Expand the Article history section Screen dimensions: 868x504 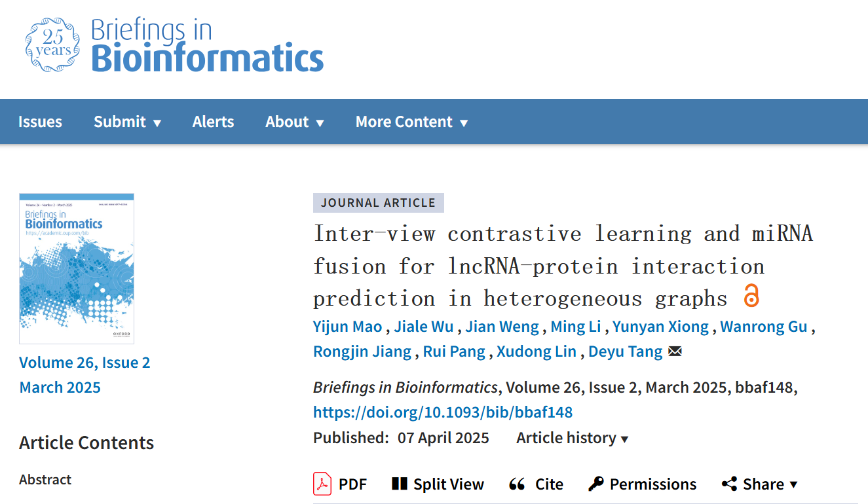572,438
